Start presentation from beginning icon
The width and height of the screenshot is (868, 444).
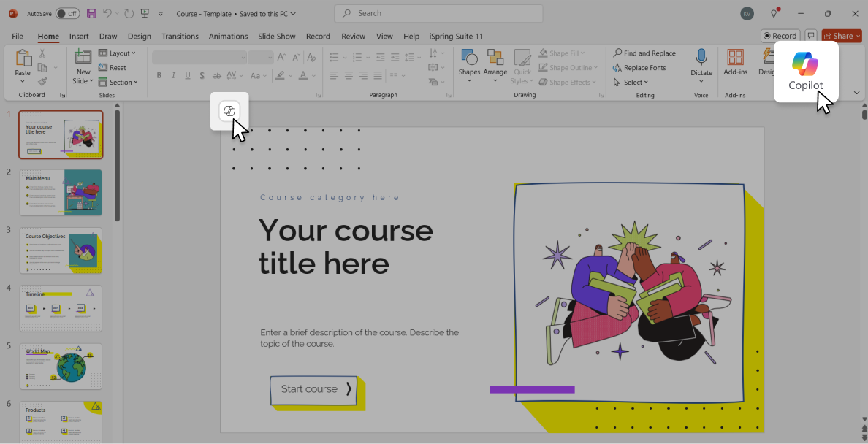(x=145, y=13)
